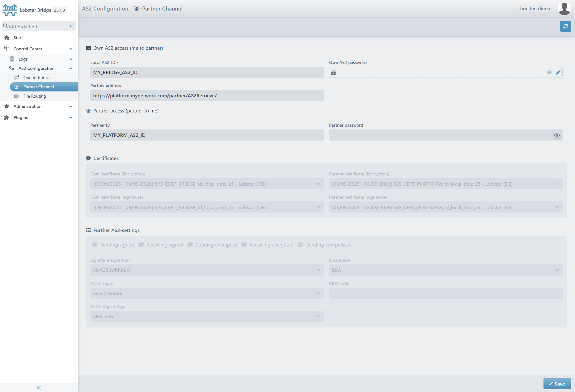Click the search magnifier icon
575x392 pixels.
point(5,26)
